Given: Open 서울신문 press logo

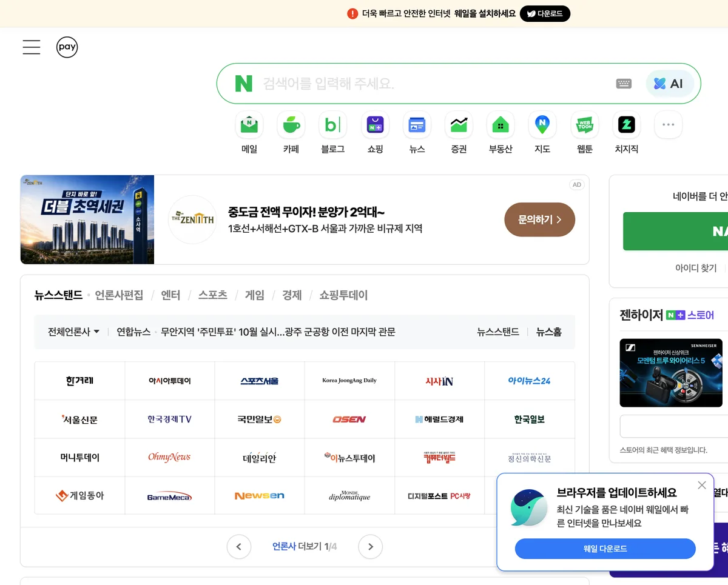Looking at the screenshot, I should pos(79,420).
